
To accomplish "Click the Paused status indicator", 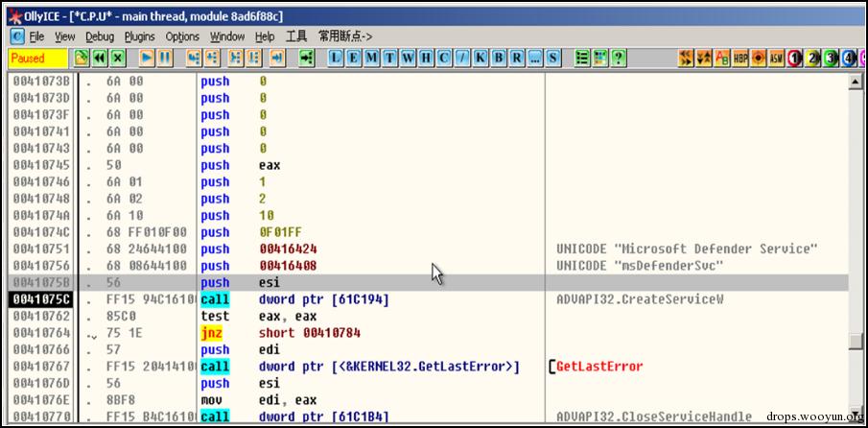I will click(36, 59).
